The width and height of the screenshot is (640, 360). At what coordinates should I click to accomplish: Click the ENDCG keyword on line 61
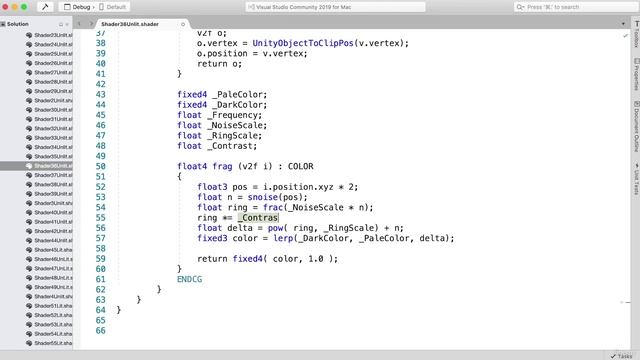coord(189,279)
